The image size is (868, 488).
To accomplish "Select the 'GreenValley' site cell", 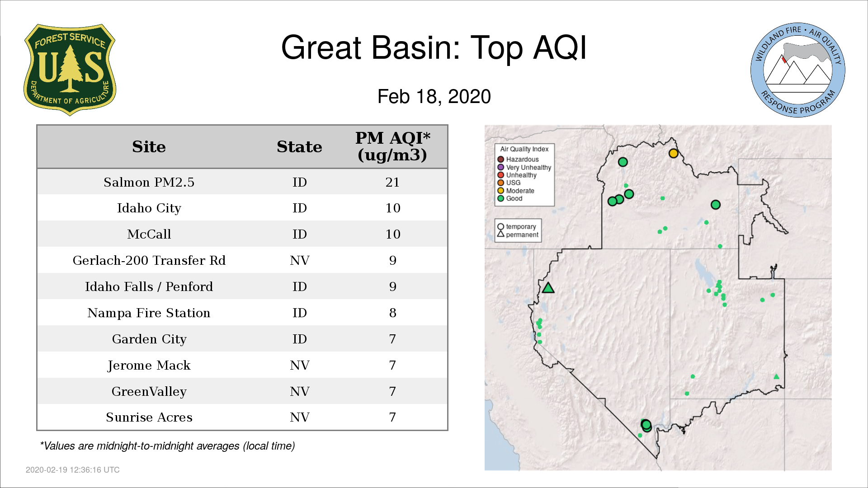I will (149, 391).
